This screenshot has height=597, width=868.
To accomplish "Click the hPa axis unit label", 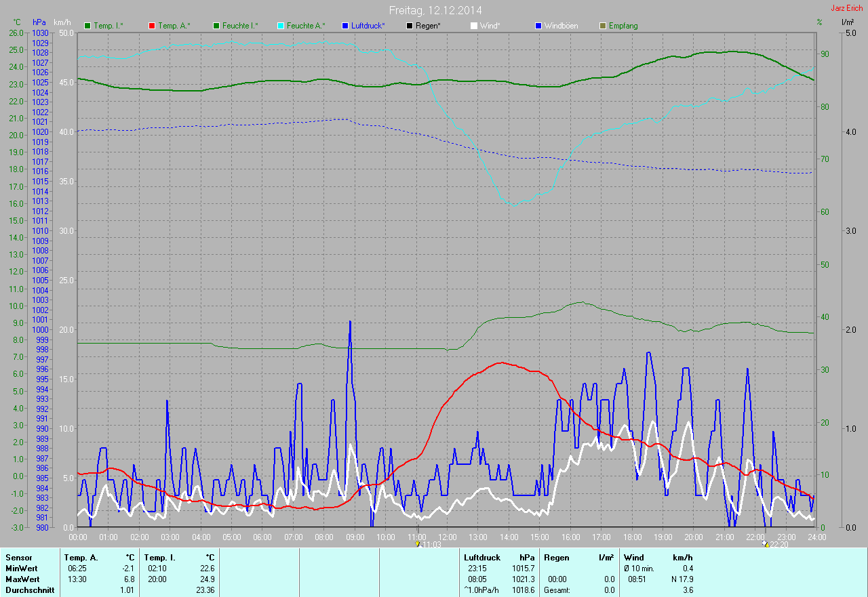I will coord(39,22).
